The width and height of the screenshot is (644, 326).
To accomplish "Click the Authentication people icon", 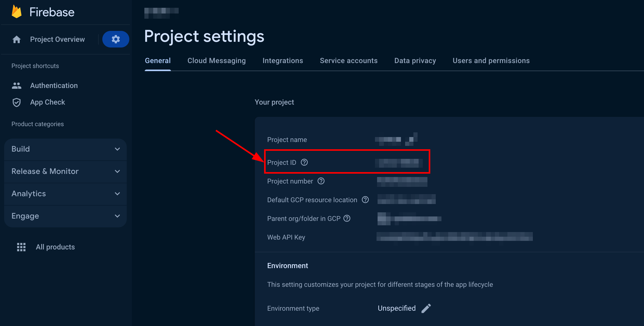I will (17, 86).
